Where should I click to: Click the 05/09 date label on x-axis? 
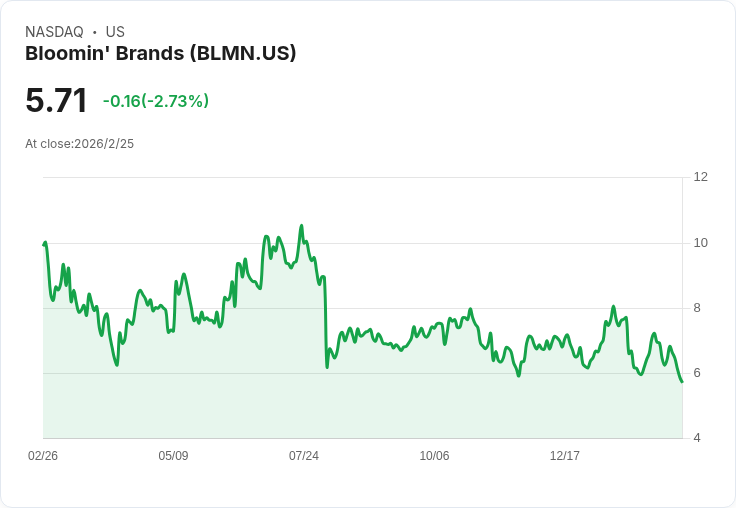(x=173, y=455)
